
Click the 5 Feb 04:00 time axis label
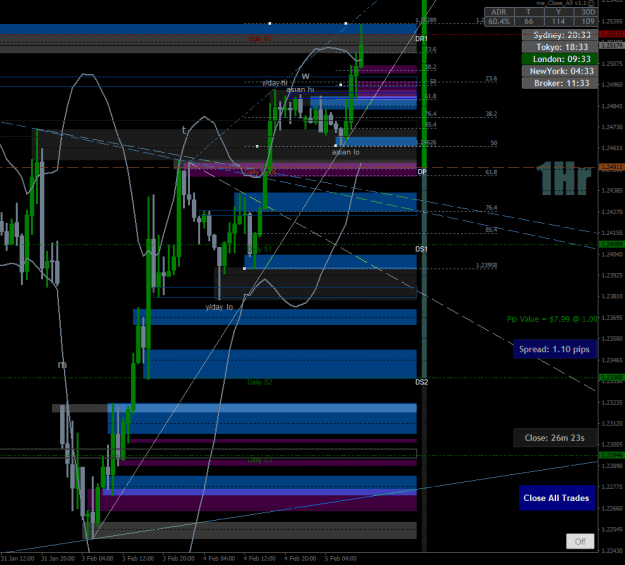pos(340,558)
